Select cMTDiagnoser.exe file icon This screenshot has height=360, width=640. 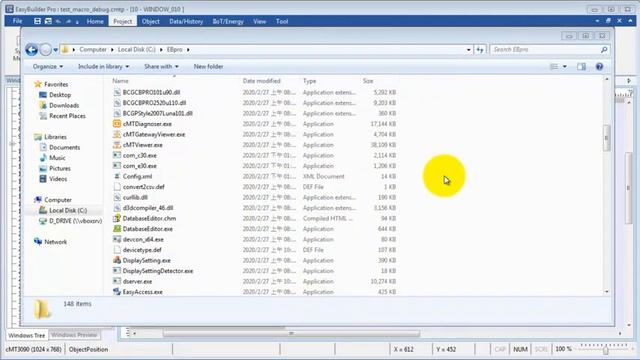point(117,124)
